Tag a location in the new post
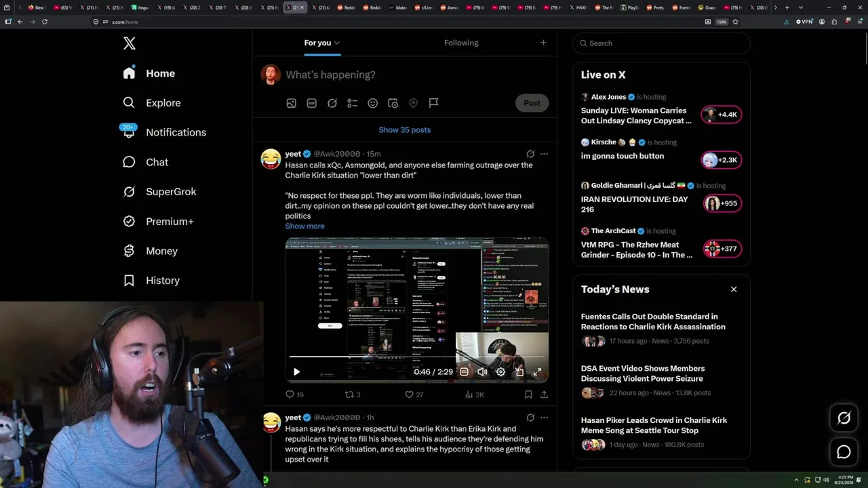Screen dimensions: 868x488 tap(414, 103)
